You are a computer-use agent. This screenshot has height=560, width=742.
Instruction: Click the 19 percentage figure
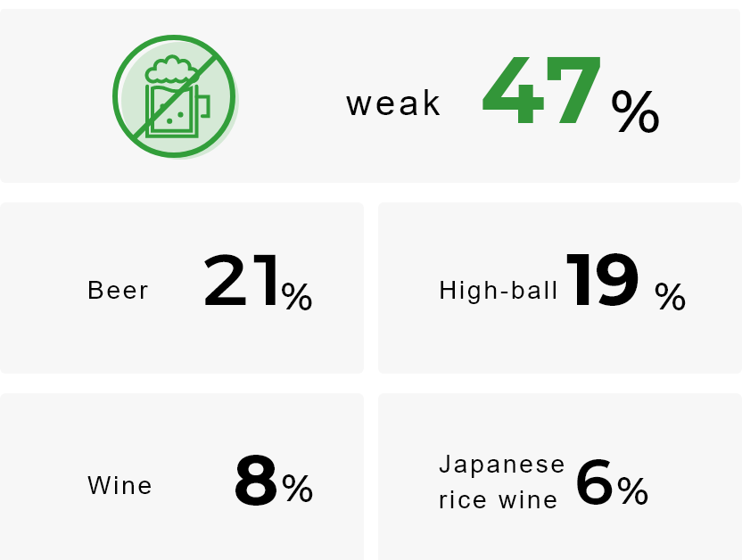602,281
